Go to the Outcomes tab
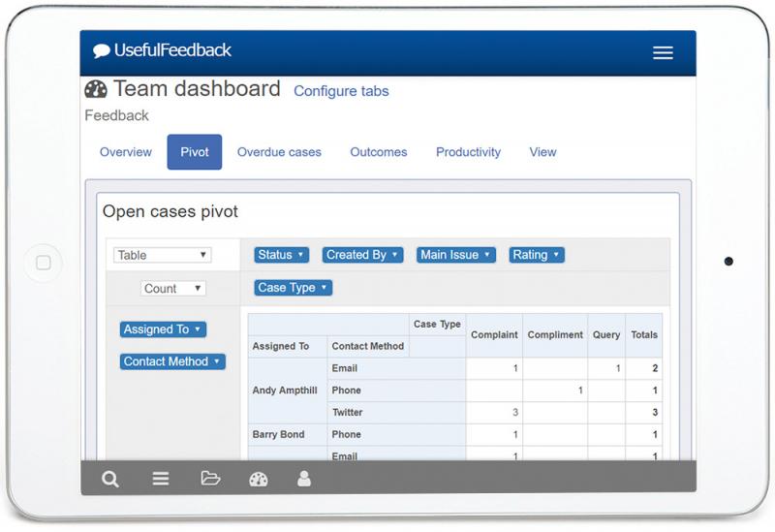Image resolution: width=775 pixels, height=532 pixels. pos(379,152)
